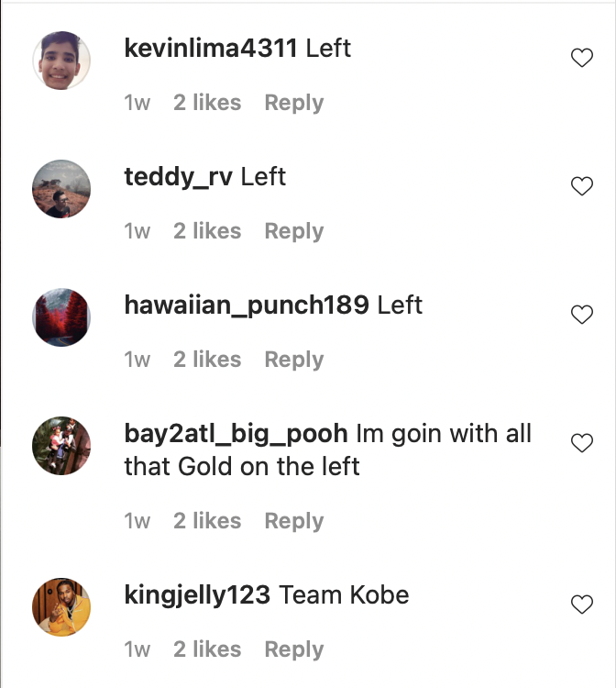
Task: Visit the kevinlima4311 username link
Action: coord(211,48)
